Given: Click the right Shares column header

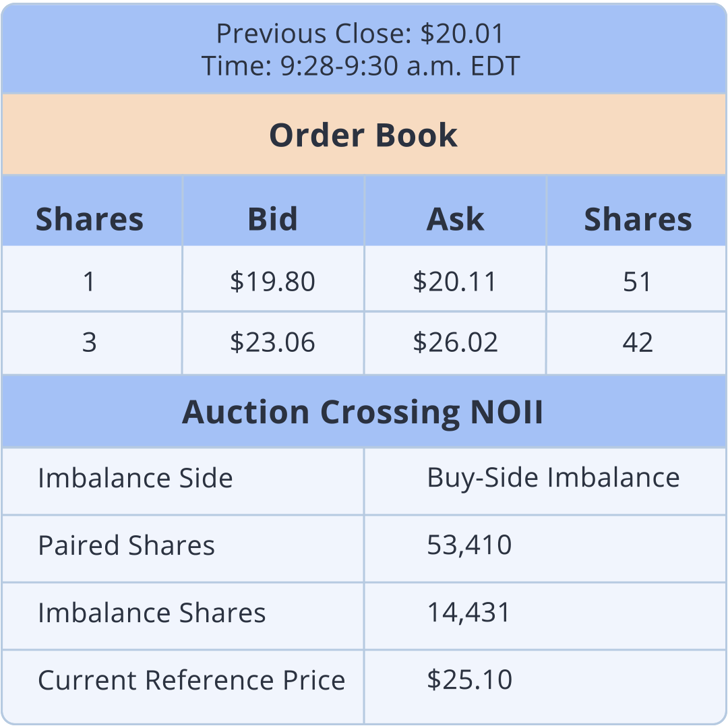Looking at the screenshot, I should (638, 220).
